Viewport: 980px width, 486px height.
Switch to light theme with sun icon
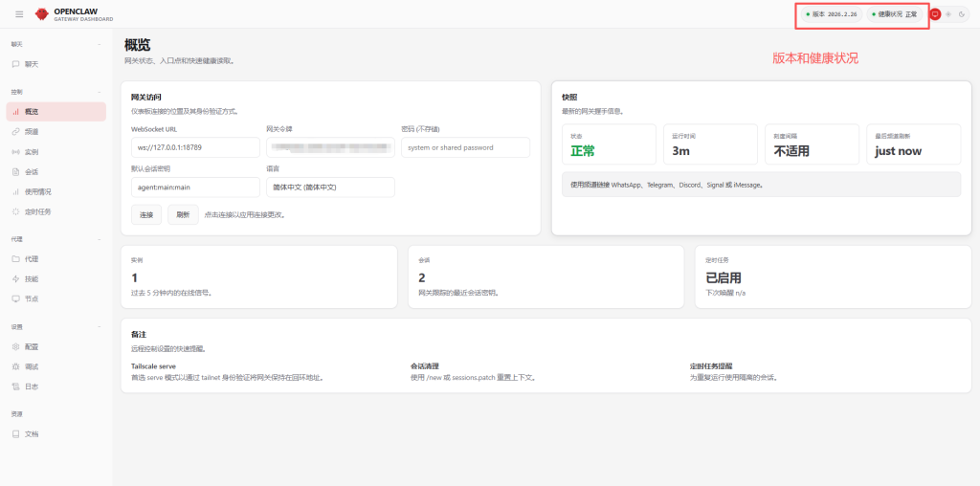tap(948, 14)
